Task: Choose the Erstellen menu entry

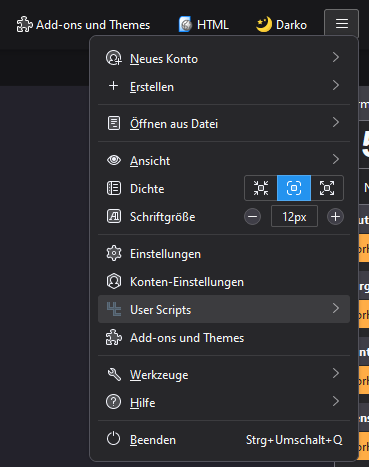Action: point(224,86)
